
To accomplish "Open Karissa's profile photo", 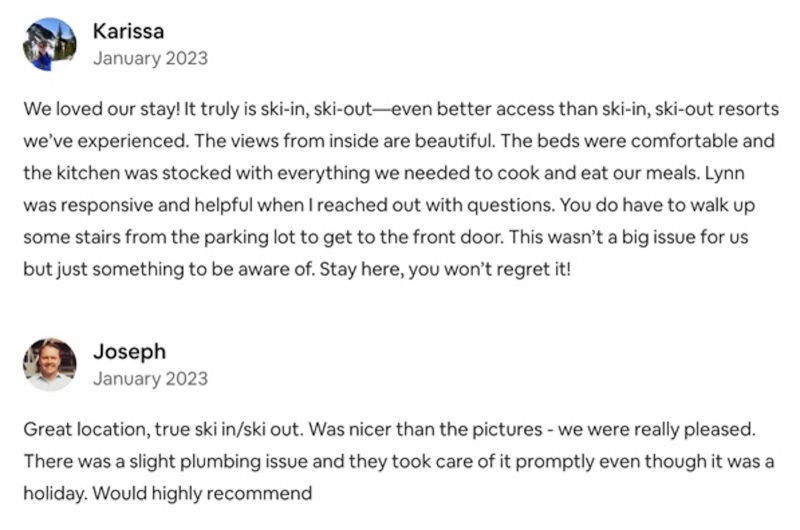I will (x=49, y=44).
